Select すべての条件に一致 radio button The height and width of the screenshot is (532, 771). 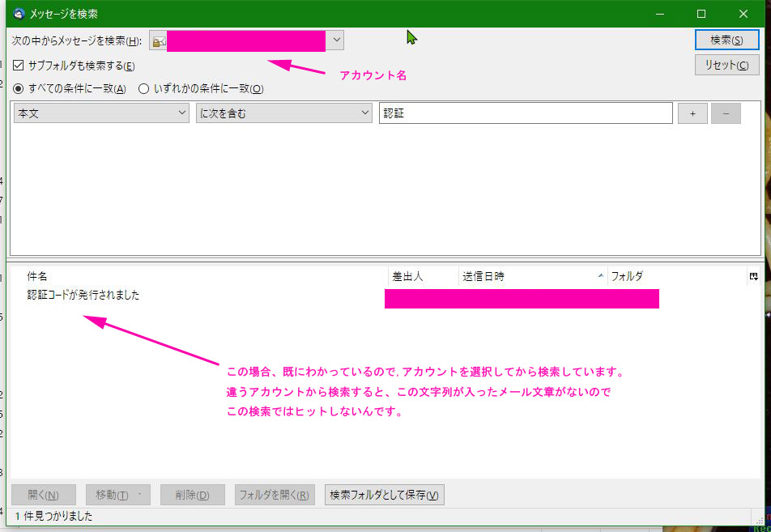(19, 89)
